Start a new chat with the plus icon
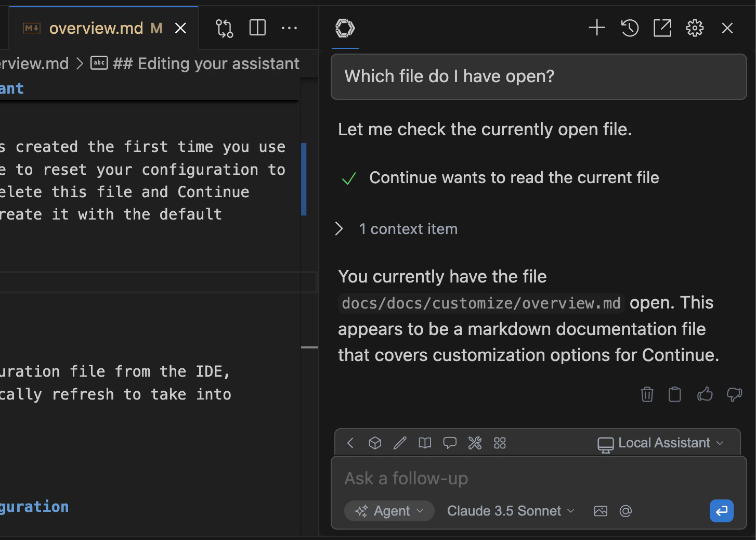This screenshot has width=756, height=540. point(597,28)
